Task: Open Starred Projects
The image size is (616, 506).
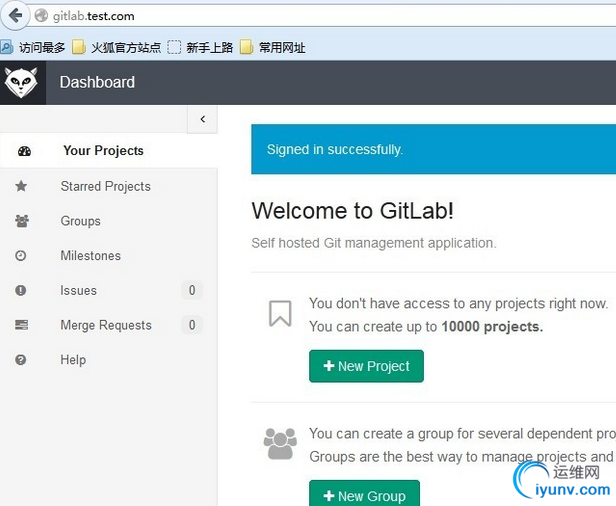Action: coord(106,186)
